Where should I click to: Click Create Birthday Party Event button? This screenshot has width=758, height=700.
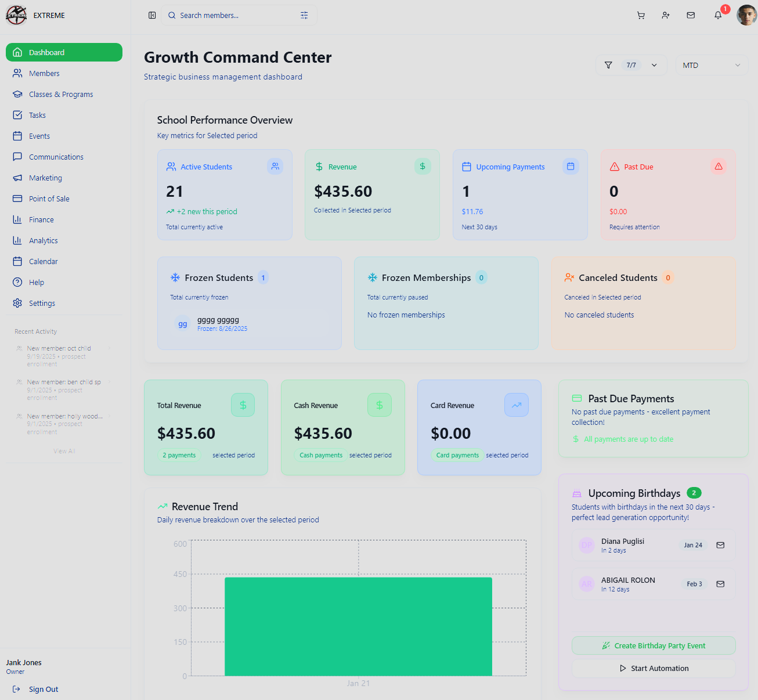pos(653,645)
